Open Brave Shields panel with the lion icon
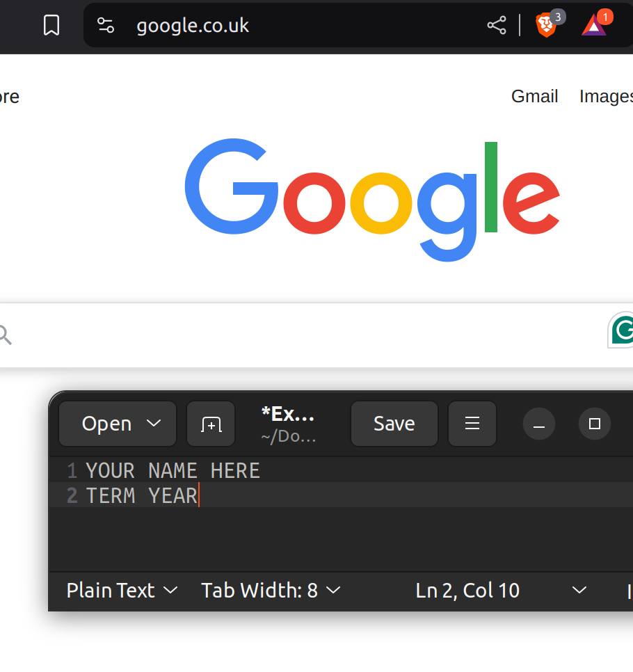This screenshot has width=633, height=672. coord(547,25)
